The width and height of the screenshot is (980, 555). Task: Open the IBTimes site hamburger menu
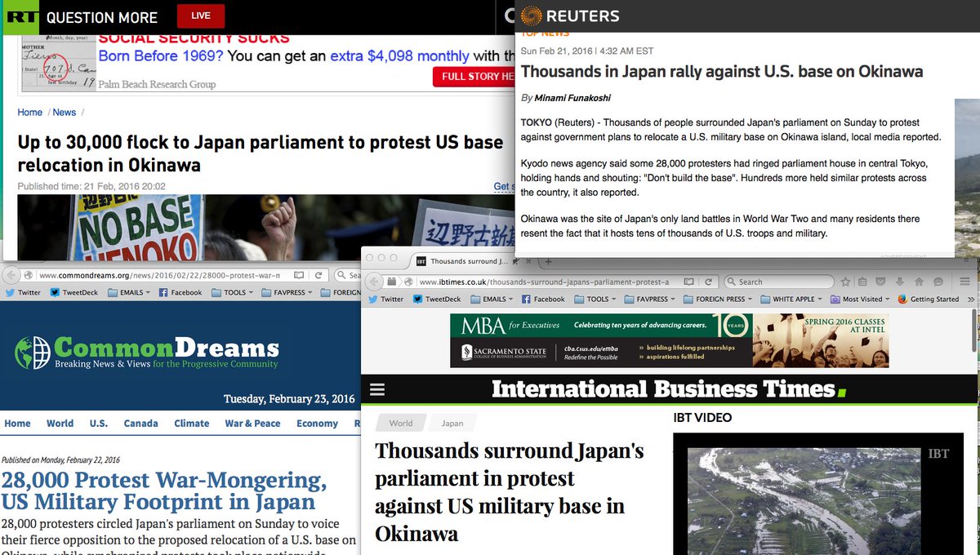click(376, 389)
